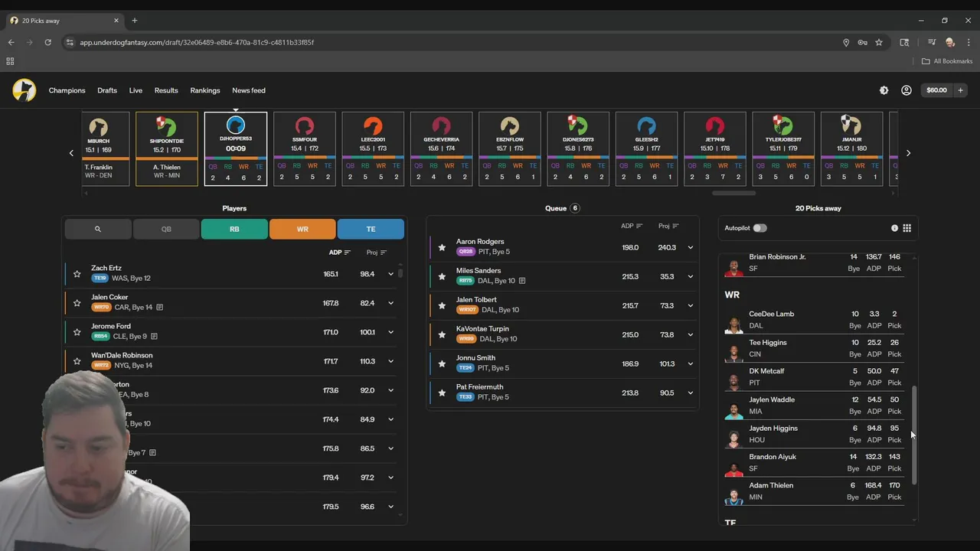The image size is (980, 551).
Task: Click Brandon Aiyuk in roster
Action: (x=815, y=462)
